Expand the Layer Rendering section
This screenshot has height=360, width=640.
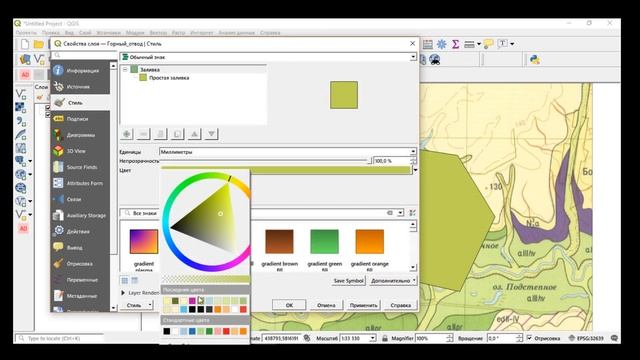pyautogui.click(x=123, y=293)
